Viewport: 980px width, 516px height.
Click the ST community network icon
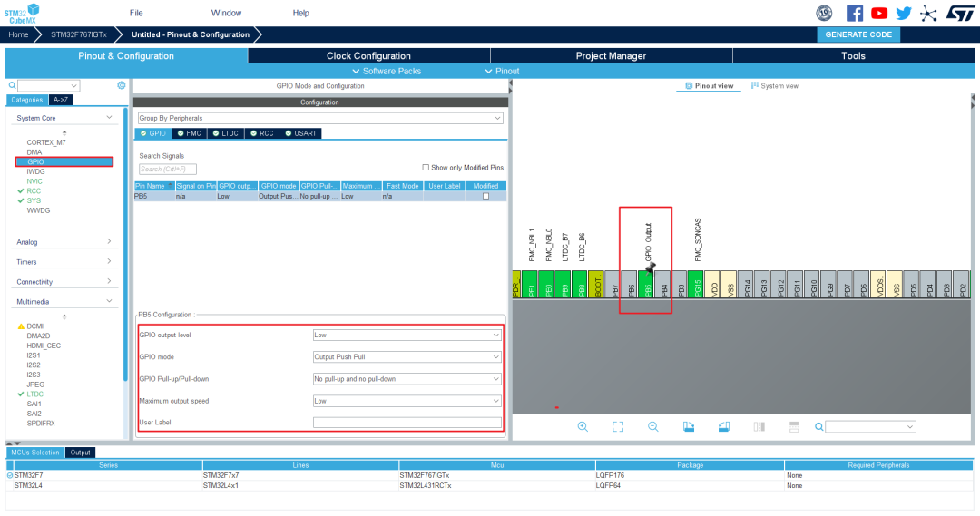coord(929,13)
